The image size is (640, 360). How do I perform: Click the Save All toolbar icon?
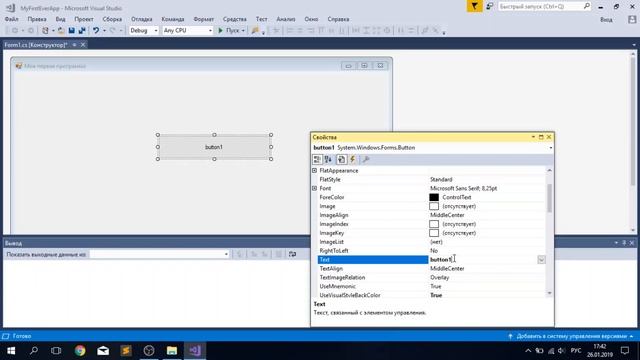point(82,31)
